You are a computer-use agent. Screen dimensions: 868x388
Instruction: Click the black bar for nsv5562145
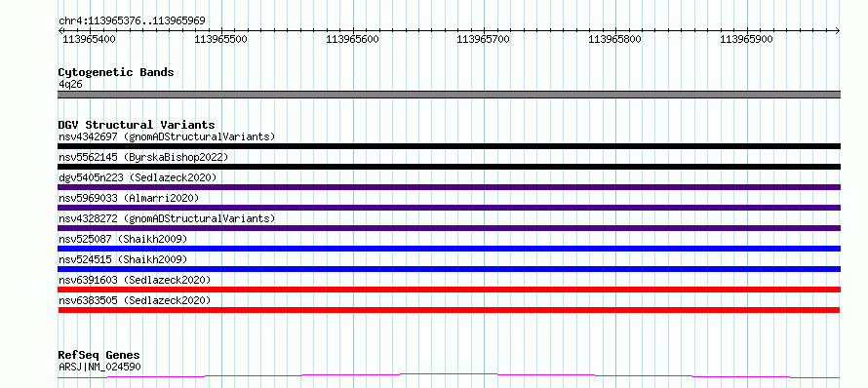click(449, 167)
